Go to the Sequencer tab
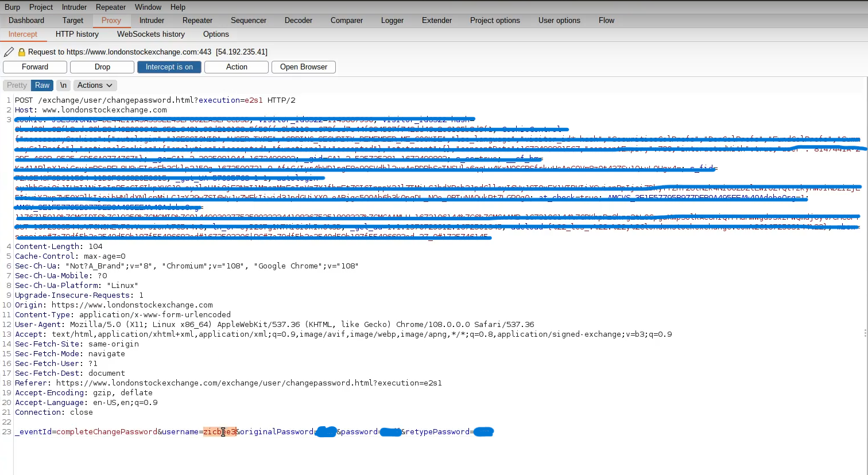This screenshot has width=868, height=475. 249,20
